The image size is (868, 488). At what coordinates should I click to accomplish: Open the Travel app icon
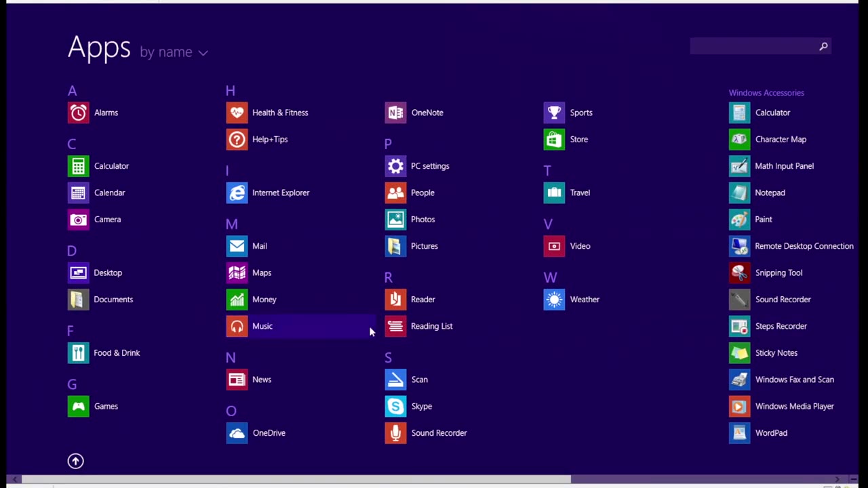pyautogui.click(x=554, y=192)
